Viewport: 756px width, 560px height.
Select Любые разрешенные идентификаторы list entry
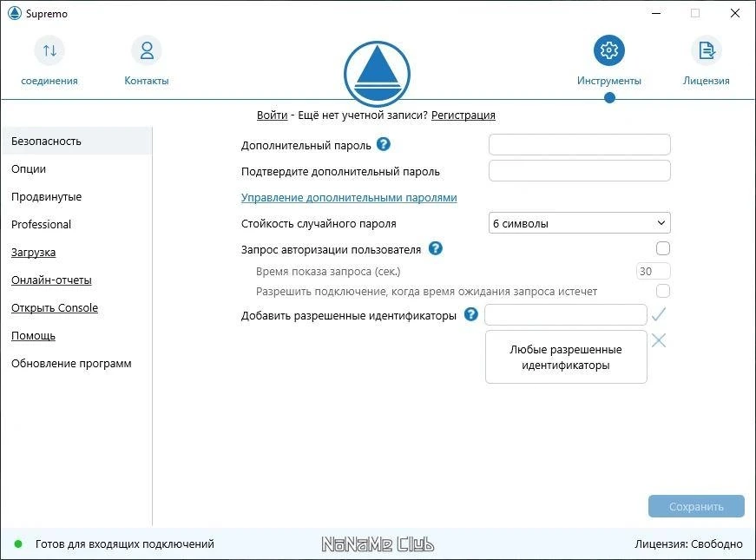coord(566,358)
